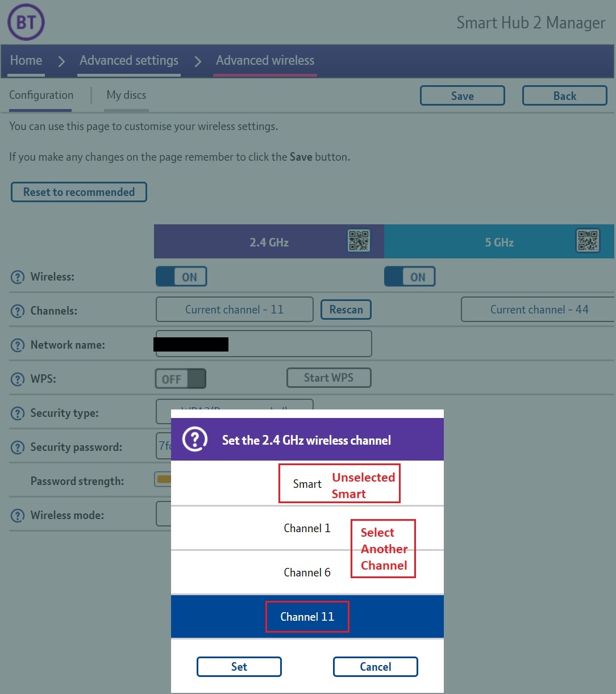Click the Reset to recommended button
This screenshot has height=694, width=616.
(x=79, y=192)
